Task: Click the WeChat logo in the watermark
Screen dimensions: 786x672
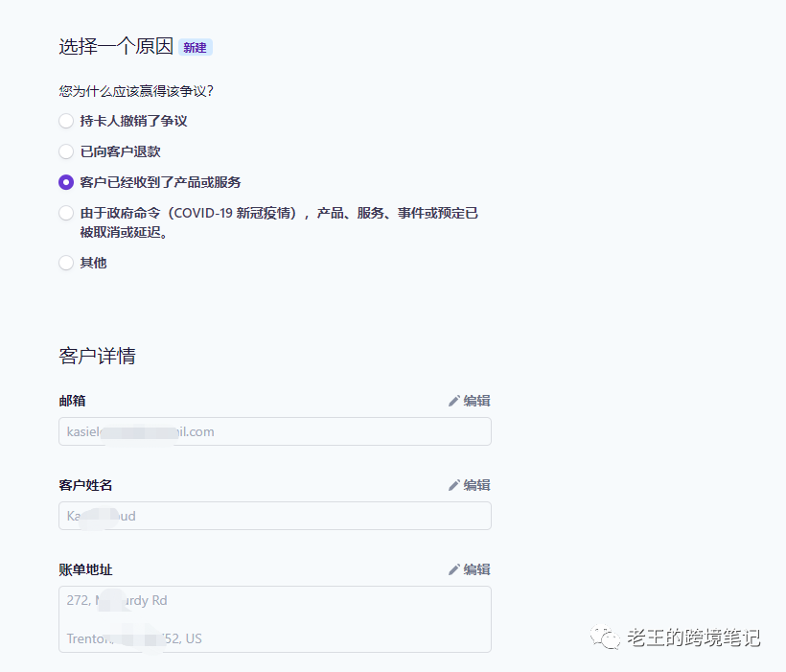Action: point(605,637)
